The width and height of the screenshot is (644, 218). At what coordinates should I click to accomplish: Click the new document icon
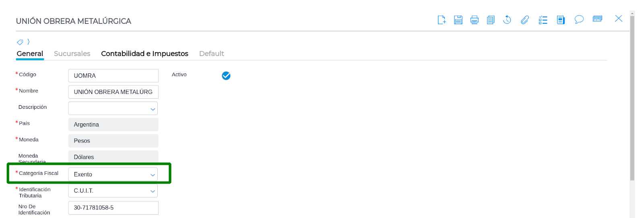pos(442,20)
